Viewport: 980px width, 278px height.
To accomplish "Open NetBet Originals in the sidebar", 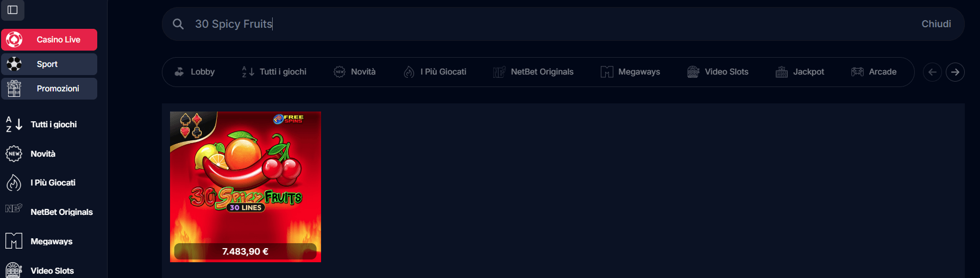I will point(61,212).
